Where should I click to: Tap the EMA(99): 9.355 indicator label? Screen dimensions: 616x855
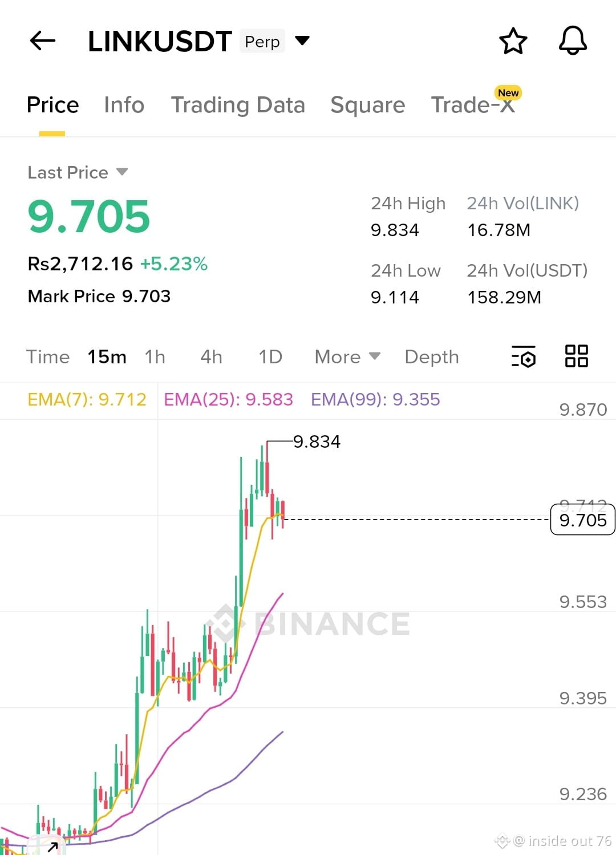(375, 399)
